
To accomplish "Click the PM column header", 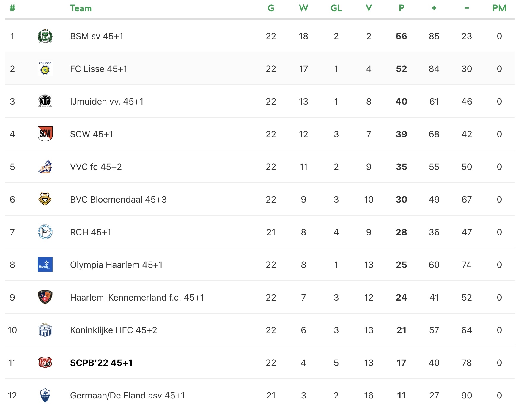I will point(499,8).
